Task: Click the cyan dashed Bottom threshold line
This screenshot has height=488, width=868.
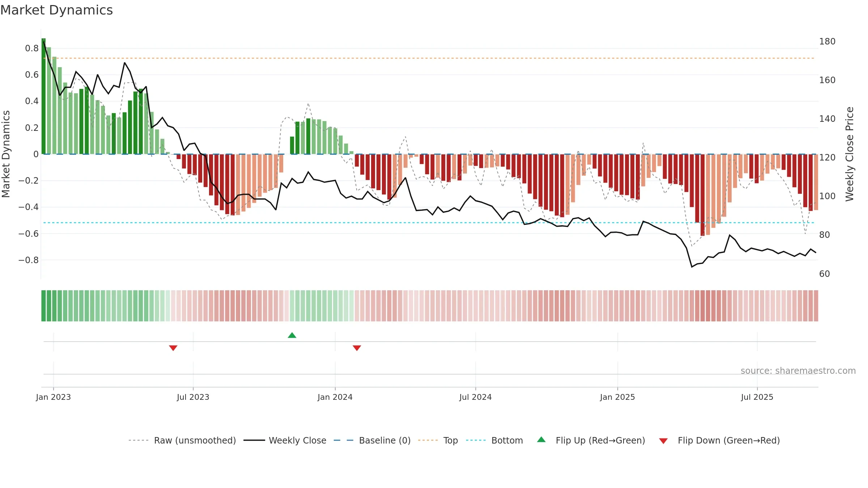Action: (429, 223)
